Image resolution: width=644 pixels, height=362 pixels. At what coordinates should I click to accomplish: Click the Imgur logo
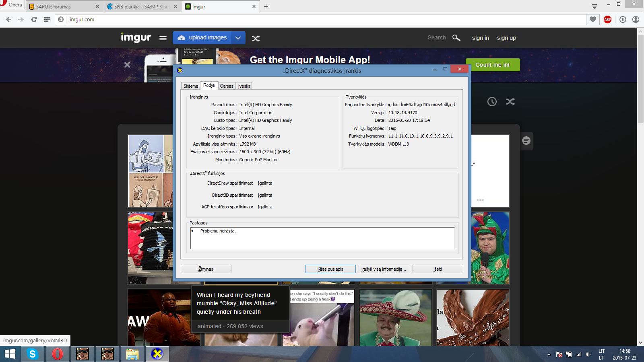pos(136,37)
